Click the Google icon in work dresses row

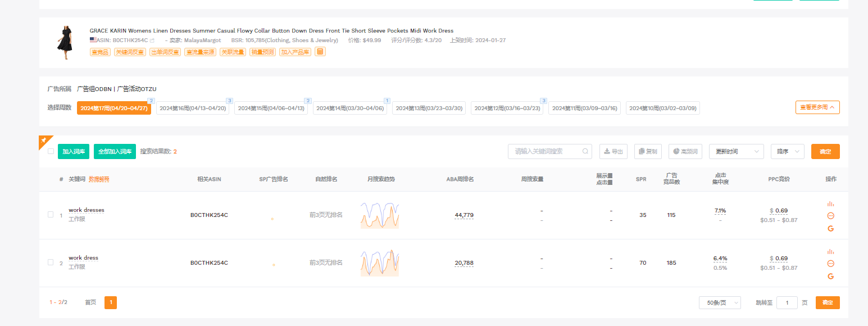point(830,228)
